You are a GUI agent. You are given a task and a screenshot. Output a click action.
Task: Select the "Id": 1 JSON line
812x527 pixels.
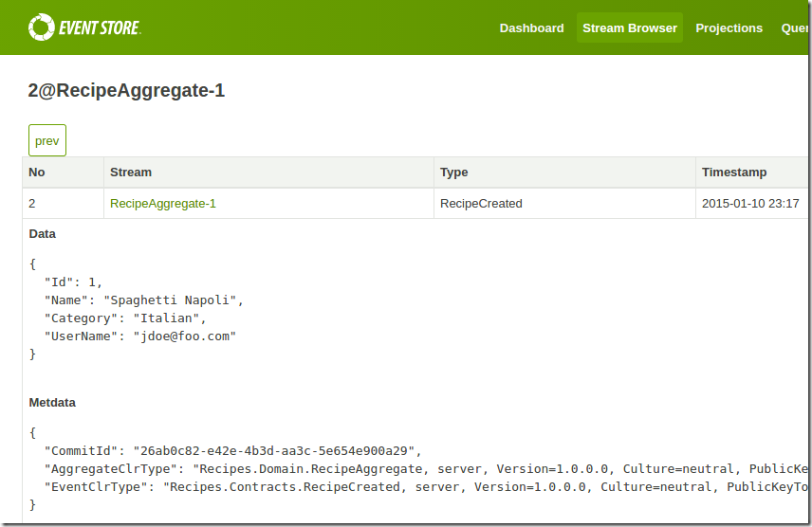(x=73, y=282)
